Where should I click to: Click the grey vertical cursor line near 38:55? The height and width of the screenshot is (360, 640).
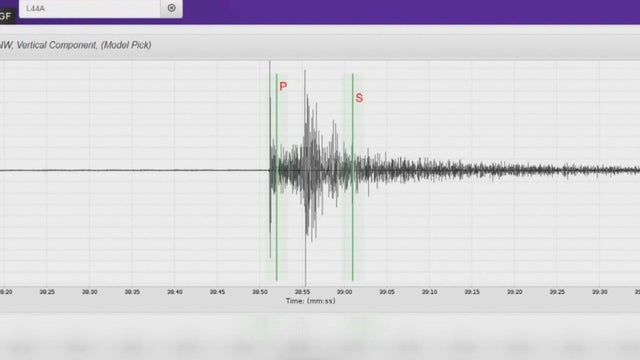tap(305, 178)
